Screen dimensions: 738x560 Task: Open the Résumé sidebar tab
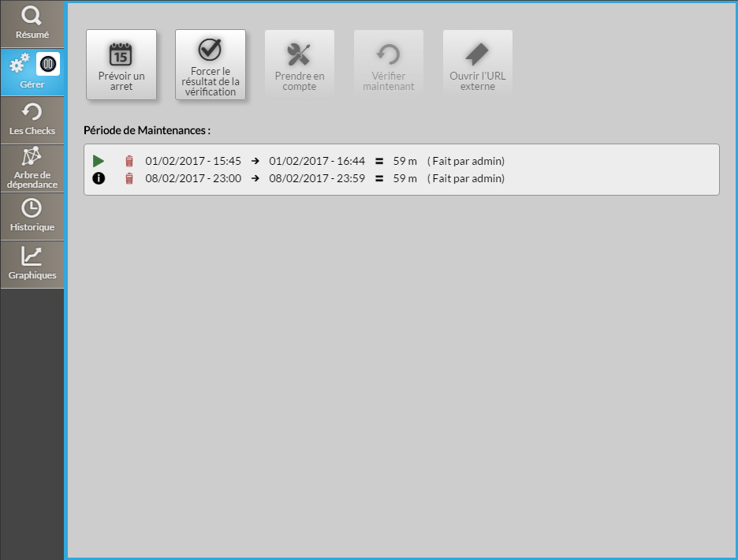click(32, 24)
